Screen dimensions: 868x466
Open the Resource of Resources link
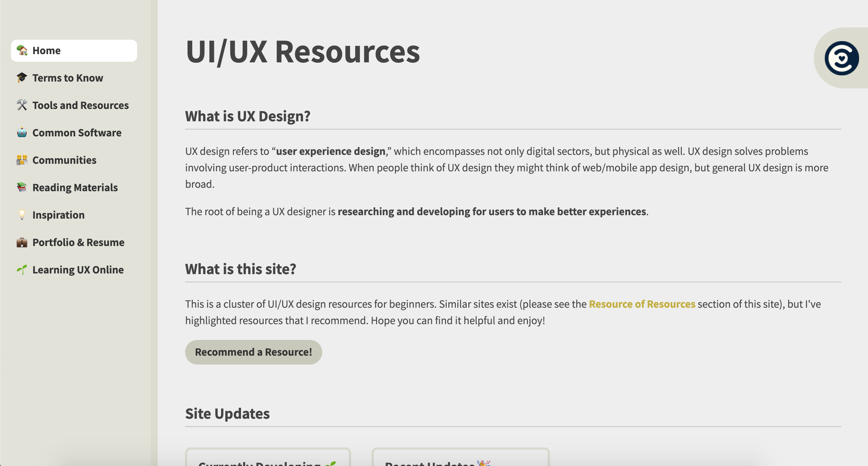[642, 304]
